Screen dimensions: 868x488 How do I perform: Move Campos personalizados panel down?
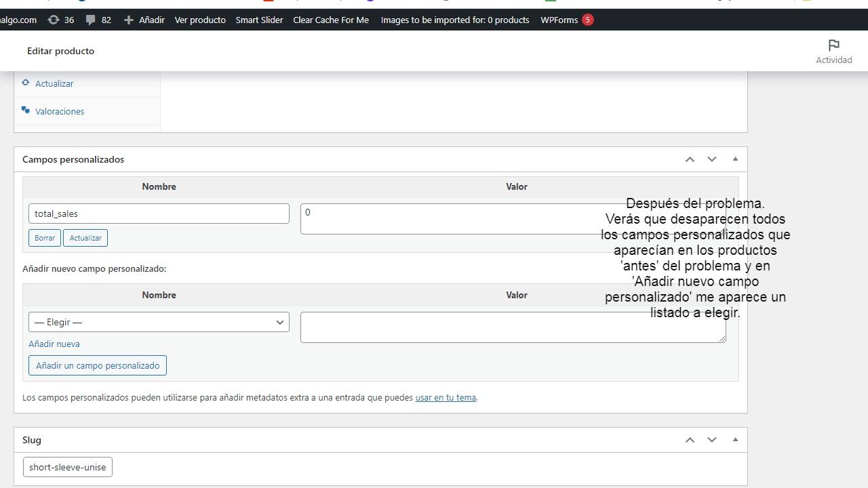click(x=711, y=159)
